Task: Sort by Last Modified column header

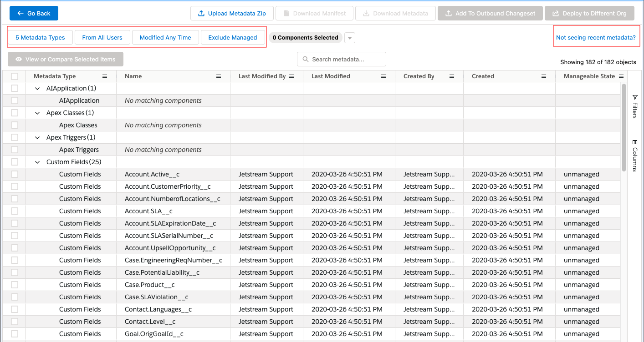Action: coord(331,76)
